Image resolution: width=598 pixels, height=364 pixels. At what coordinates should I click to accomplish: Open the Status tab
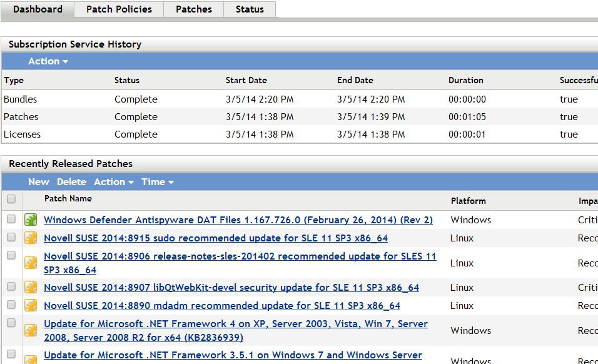[250, 9]
